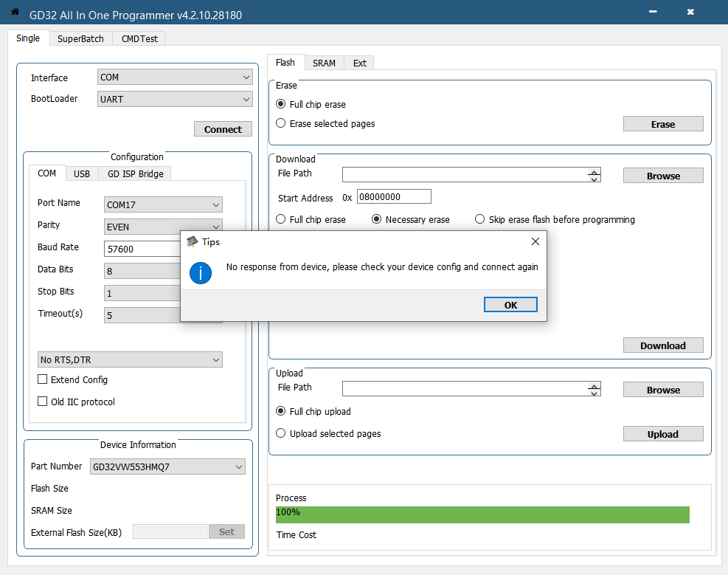Click the Set button for External Flash Size
The height and width of the screenshot is (575, 728).
click(226, 531)
